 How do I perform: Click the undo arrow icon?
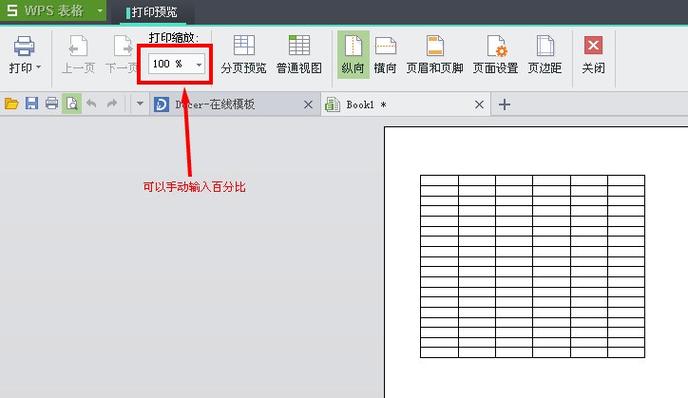tap(91, 104)
